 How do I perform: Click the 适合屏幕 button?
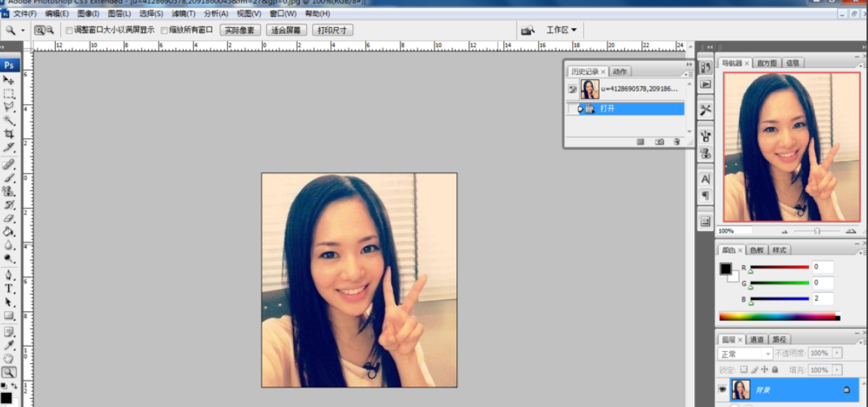[x=286, y=30]
